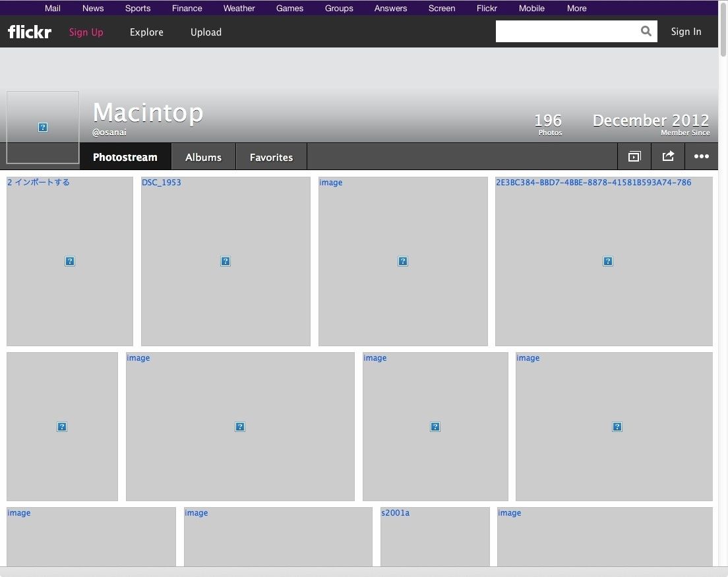The width and height of the screenshot is (728, 577).
Task: Open the '2 インポートする' photo title
Action: [38, 183]
